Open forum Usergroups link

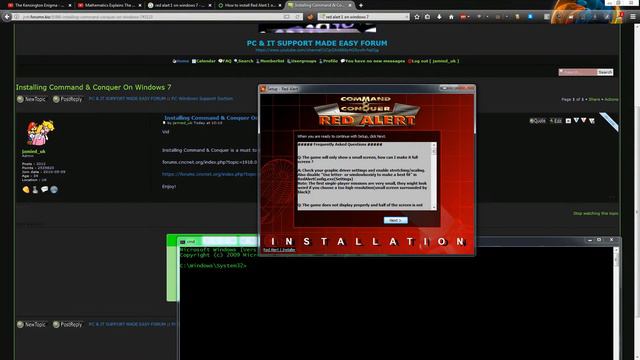coord(302,61)
